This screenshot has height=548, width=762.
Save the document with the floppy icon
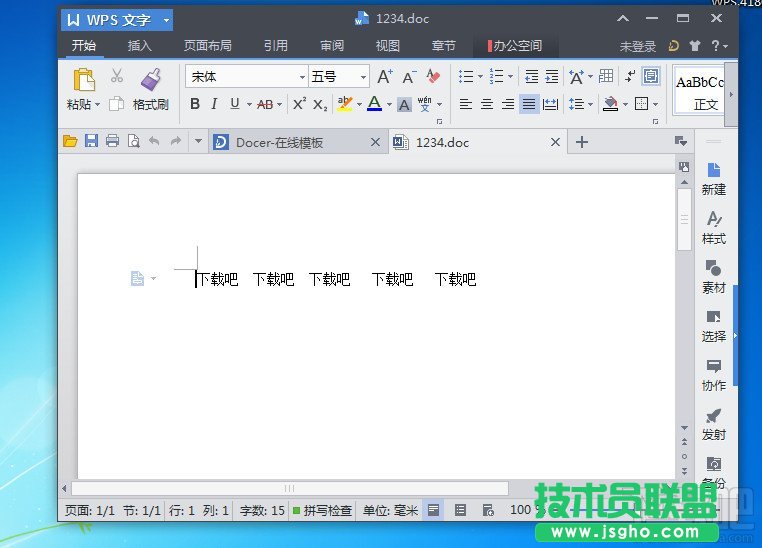[91, 141]
